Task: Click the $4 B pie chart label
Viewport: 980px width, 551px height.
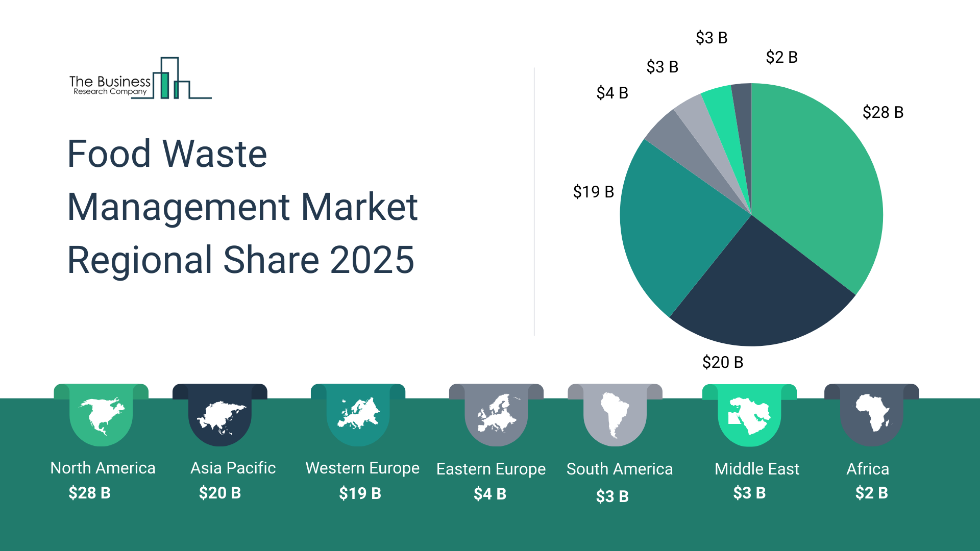Action: [x=612, y=93]
